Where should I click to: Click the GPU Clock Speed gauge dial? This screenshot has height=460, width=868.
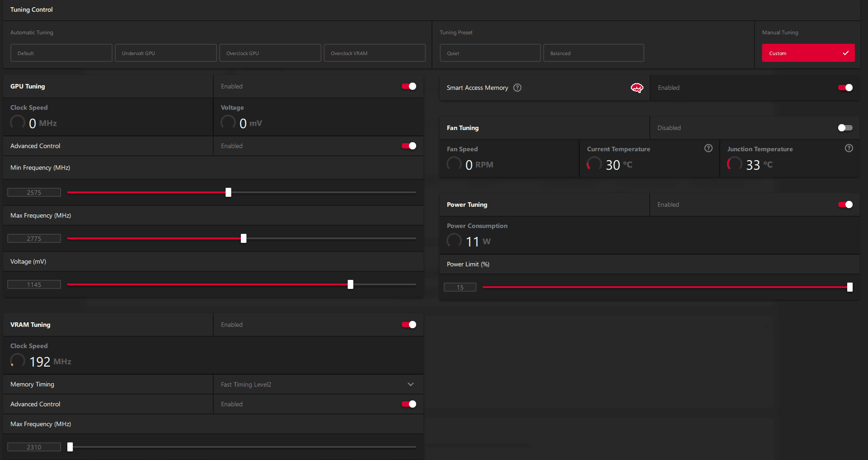click(x=18, y=122)
